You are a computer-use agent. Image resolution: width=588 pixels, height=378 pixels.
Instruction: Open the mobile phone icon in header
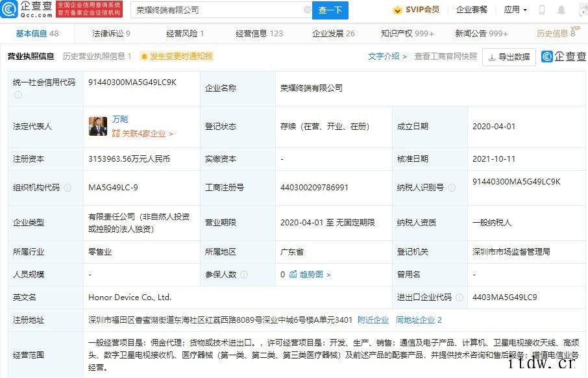(541, 10)
